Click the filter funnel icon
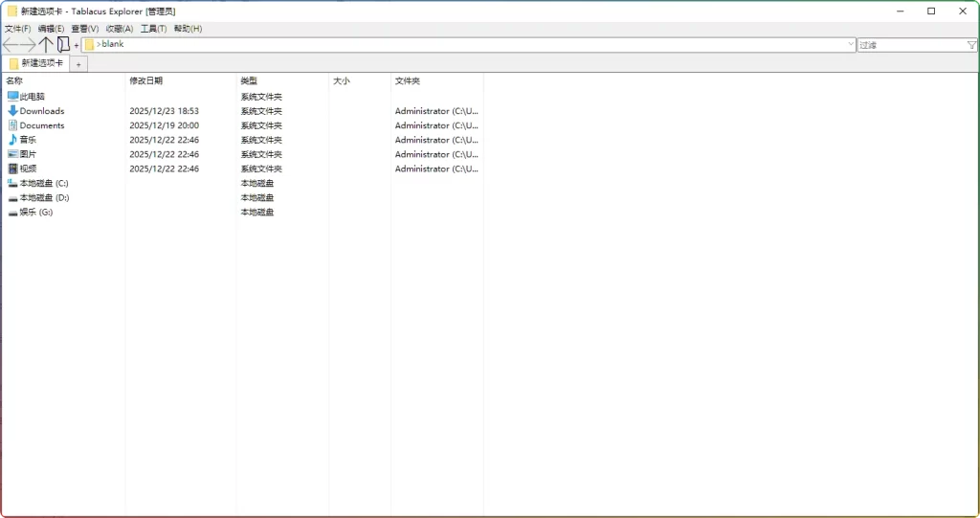 [x=971, y=45]
